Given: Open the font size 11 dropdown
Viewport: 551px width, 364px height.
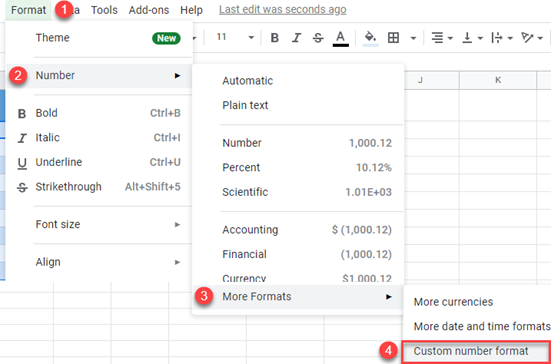Looking at the screenshot, I should [x=235, y=37].
